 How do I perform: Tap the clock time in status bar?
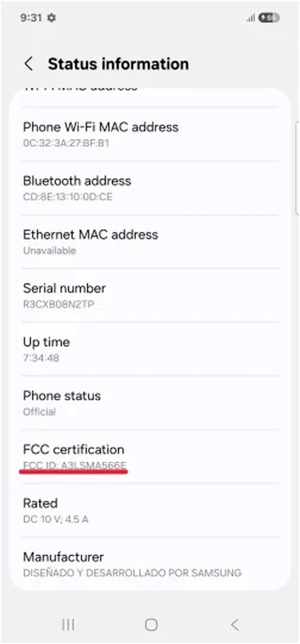click(31, 18)
